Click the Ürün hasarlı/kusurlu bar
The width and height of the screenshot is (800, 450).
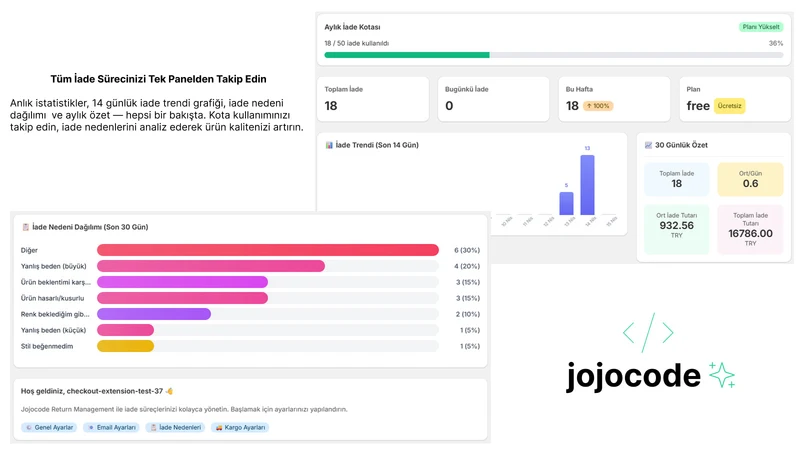[x=182, y=298]
